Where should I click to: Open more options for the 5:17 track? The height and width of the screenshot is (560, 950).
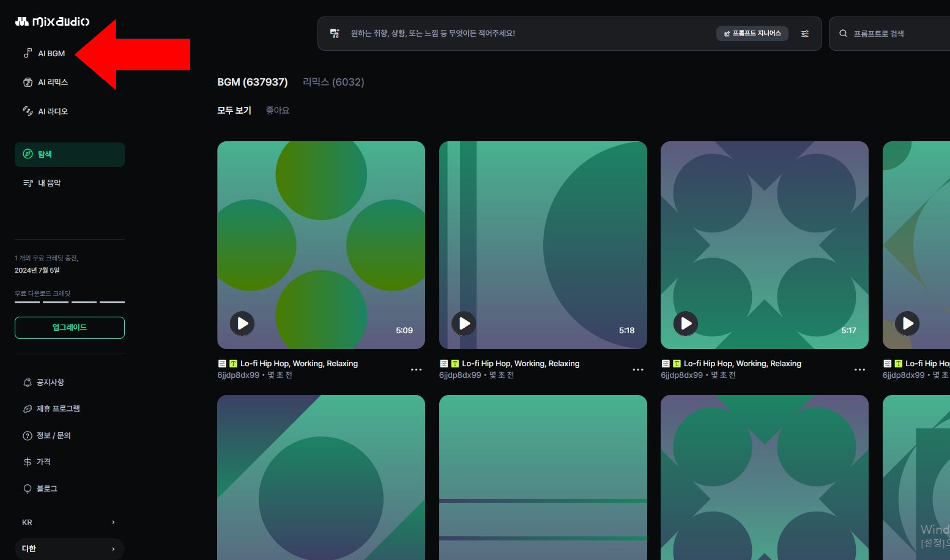859,370
